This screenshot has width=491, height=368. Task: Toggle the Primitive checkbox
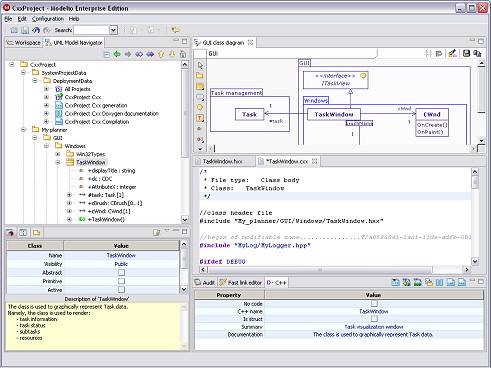121,281
